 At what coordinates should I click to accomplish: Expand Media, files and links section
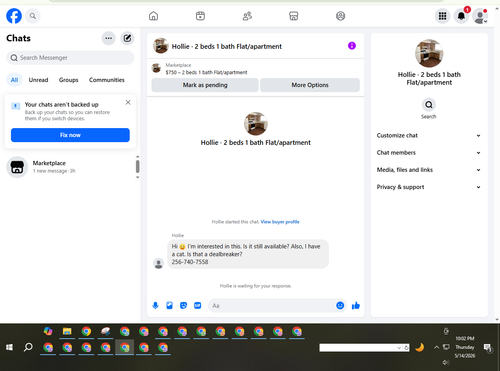[x=429, y=170]
